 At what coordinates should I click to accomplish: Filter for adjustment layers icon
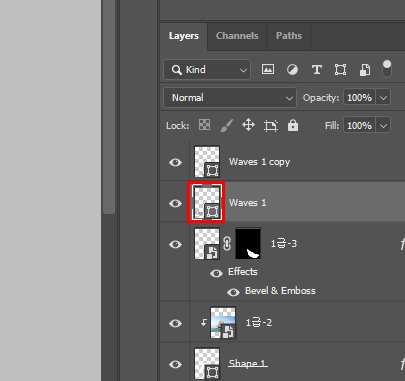[x=292, y=70]
